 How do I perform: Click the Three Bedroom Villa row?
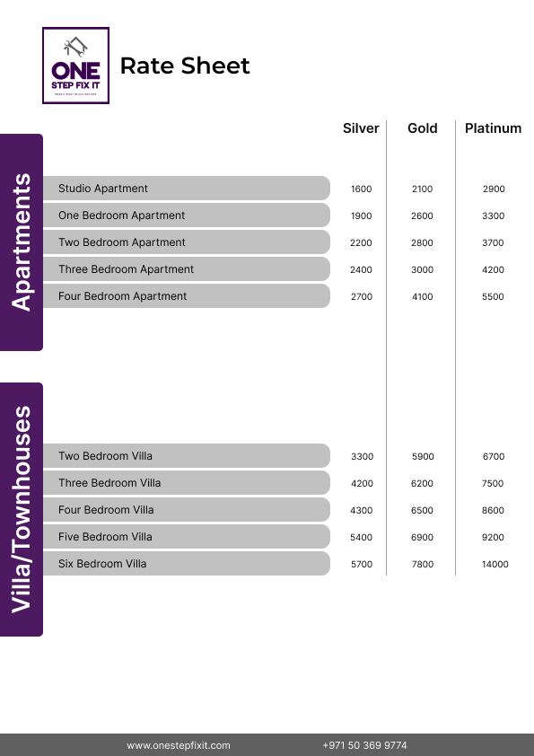[187, 483]
